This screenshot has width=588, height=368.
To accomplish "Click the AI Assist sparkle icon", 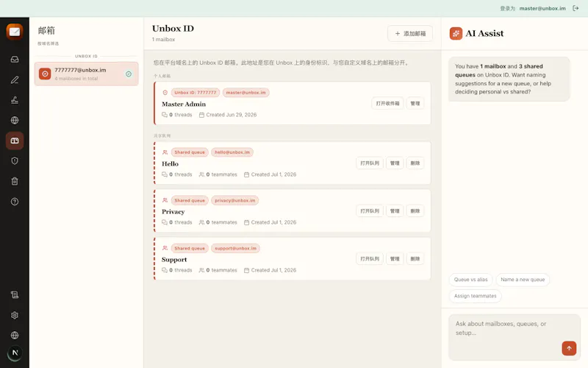I will [x=456, y=33].
